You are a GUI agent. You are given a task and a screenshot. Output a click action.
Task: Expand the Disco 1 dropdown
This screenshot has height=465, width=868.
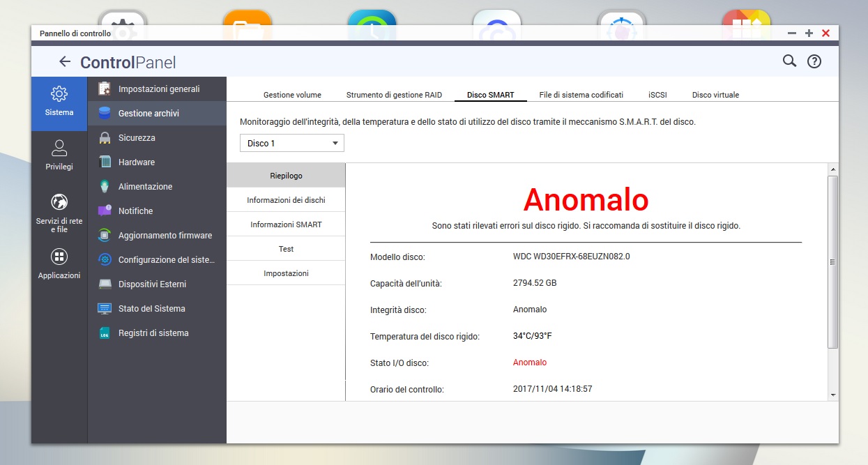(x=292, y=143)
